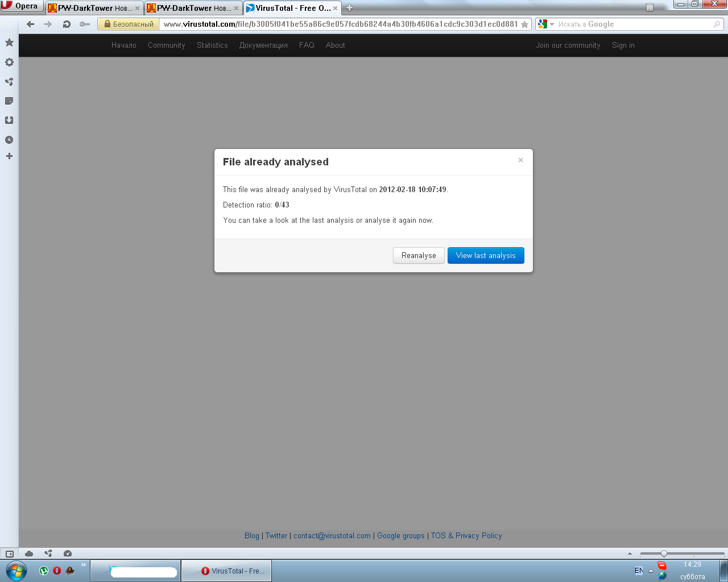Open the Twitter footer link

(x=276, y=535)
